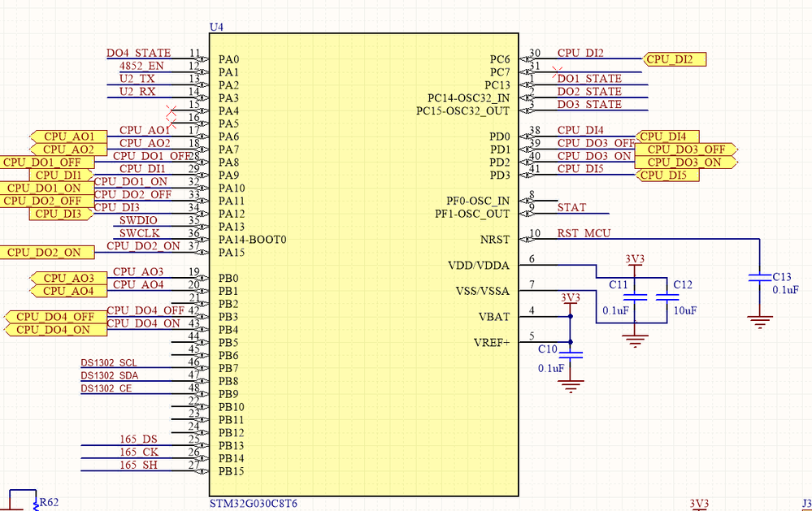Viewport: 812px width, 511px height.
Task: Click the 165_CK net label
Action: (x=139, y=453)
